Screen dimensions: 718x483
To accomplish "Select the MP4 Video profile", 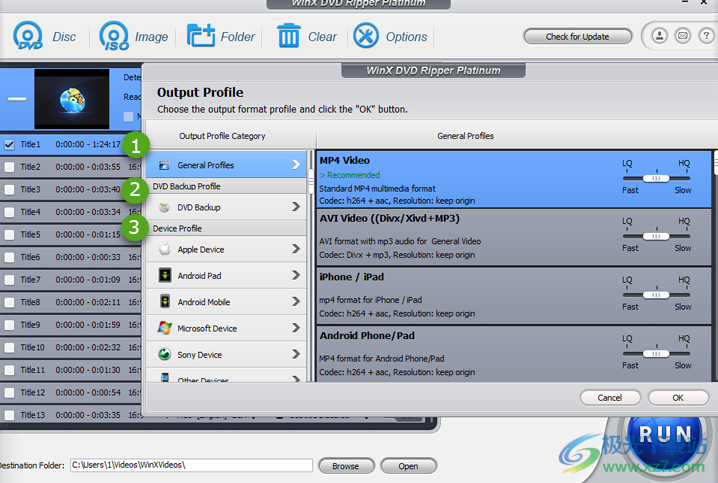I will coord(514,179).
